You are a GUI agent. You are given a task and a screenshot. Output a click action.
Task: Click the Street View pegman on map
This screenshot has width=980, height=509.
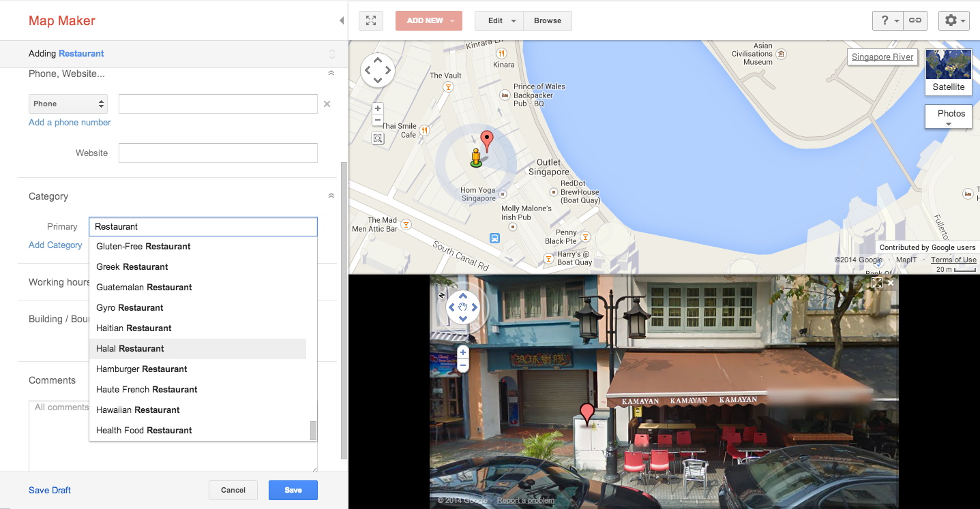(x=476, y=157)
